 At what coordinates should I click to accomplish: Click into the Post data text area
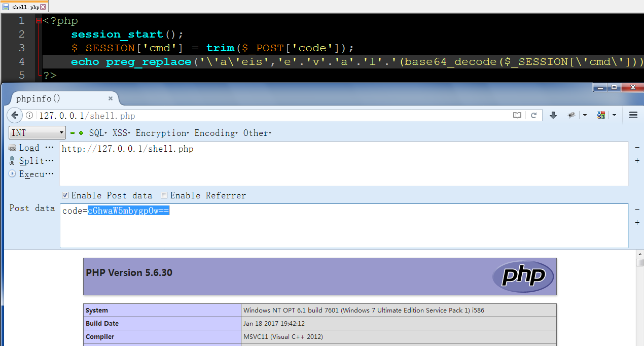coord(344,226)
